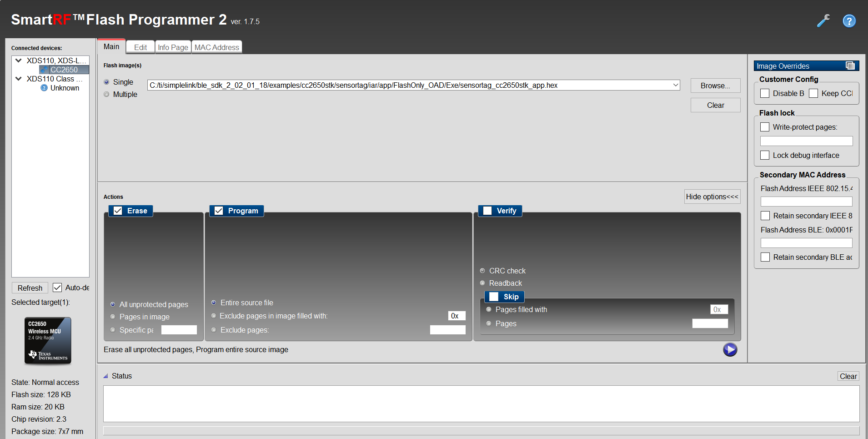Click the Unknown device question icon
The height and width of the screenshot is (439, 868).
[x=44, y=88]
